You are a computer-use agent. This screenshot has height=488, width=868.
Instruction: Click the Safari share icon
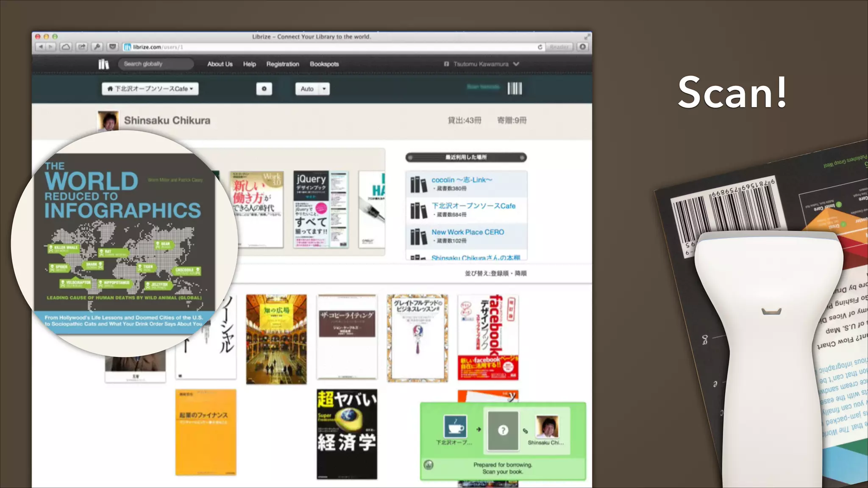tap(82, 47)
